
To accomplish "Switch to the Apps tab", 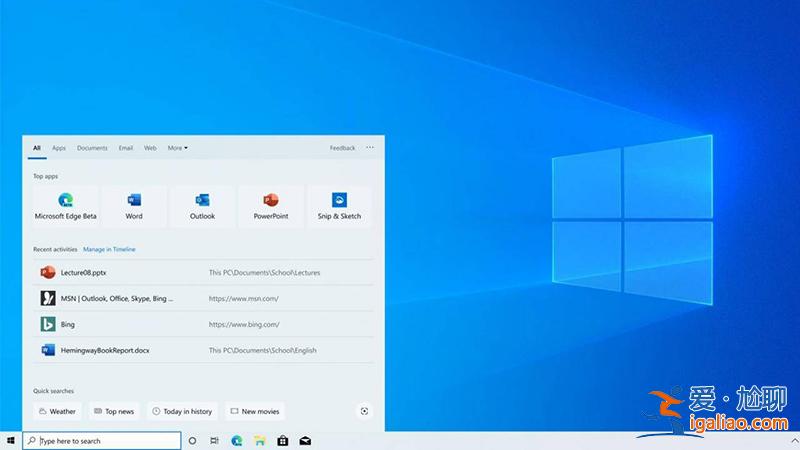I will 59,148.
